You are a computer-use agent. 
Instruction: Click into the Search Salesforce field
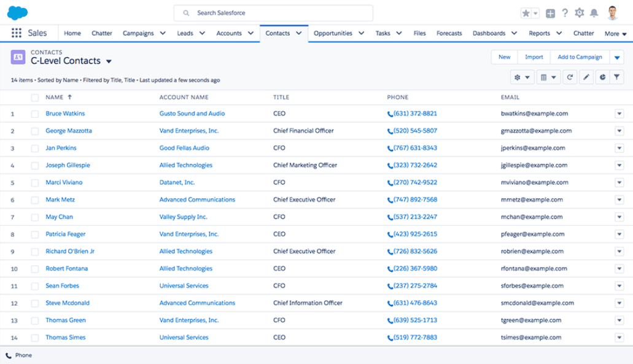pyautogui.click(x=273, y=13)
